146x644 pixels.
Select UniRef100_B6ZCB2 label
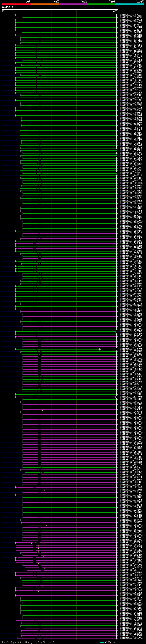[x=131, y=331]
